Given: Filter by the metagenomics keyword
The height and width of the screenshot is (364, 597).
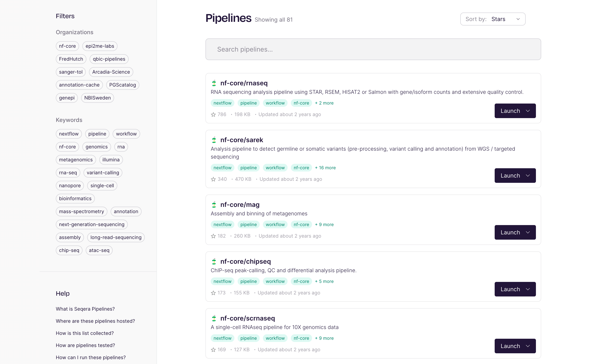Looking at the screenshot, I should click(x=76, y=160).
